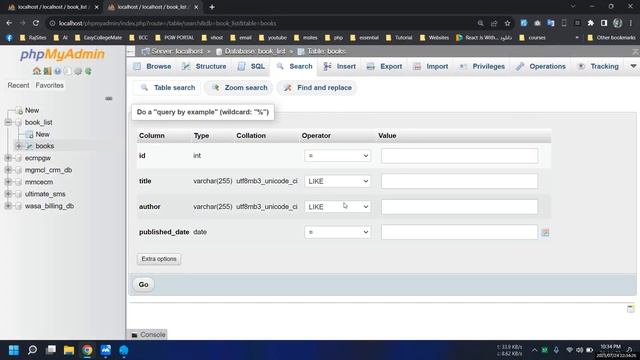The width and height of the screenshot is (640, 360).
Task: Click the log out door icon
Action: (47, 71)
